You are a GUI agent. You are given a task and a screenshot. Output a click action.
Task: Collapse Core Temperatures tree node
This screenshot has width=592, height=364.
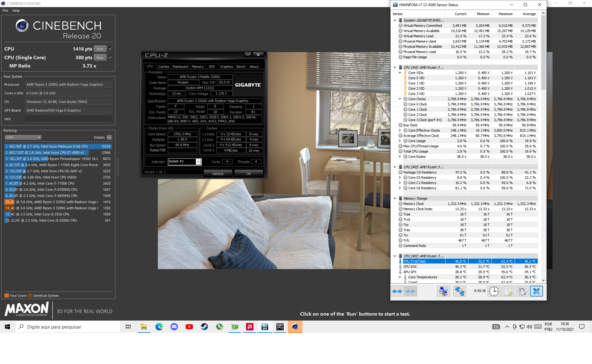400,277
